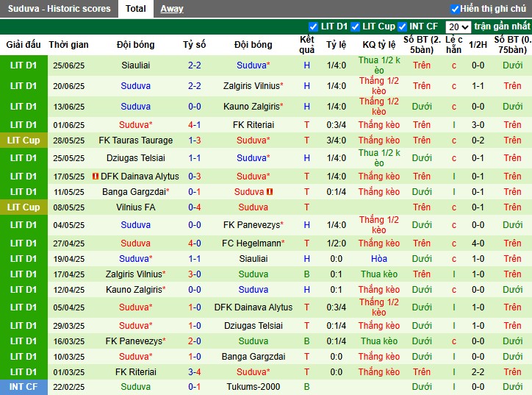The width and height of the screenshot is (532, 395).
Task: Click the Suduva - Historic scores title
Action: [x=59, y=9]
